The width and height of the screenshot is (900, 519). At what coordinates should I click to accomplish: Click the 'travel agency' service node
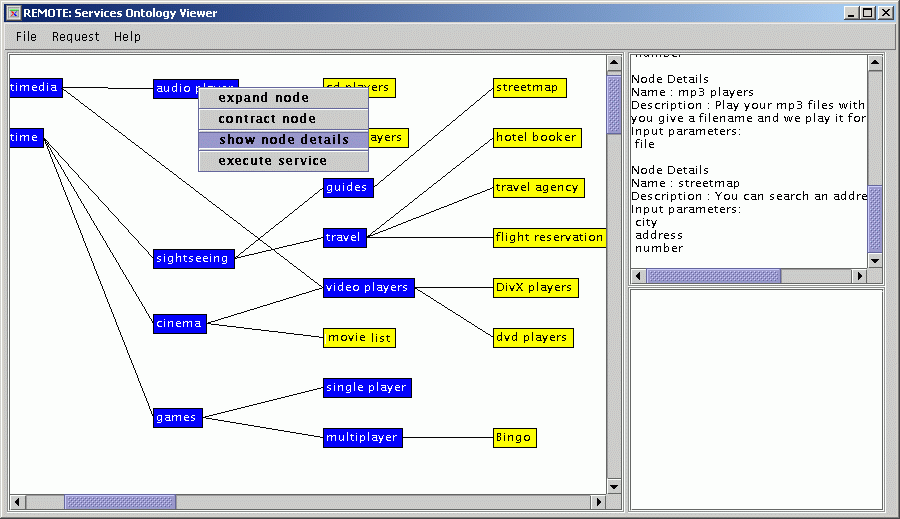point(538,188)
